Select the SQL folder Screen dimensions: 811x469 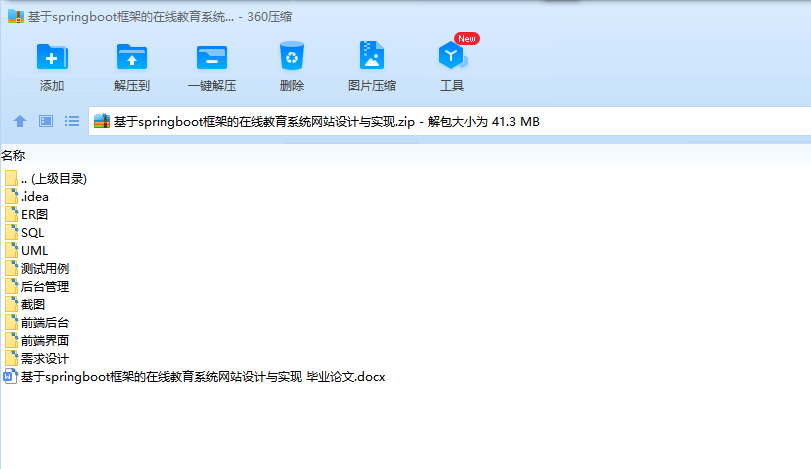[32, 233]
